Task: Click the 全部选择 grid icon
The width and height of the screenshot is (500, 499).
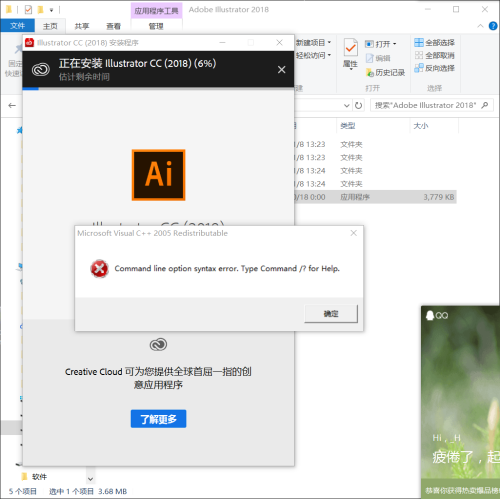Action: [419, 43]
